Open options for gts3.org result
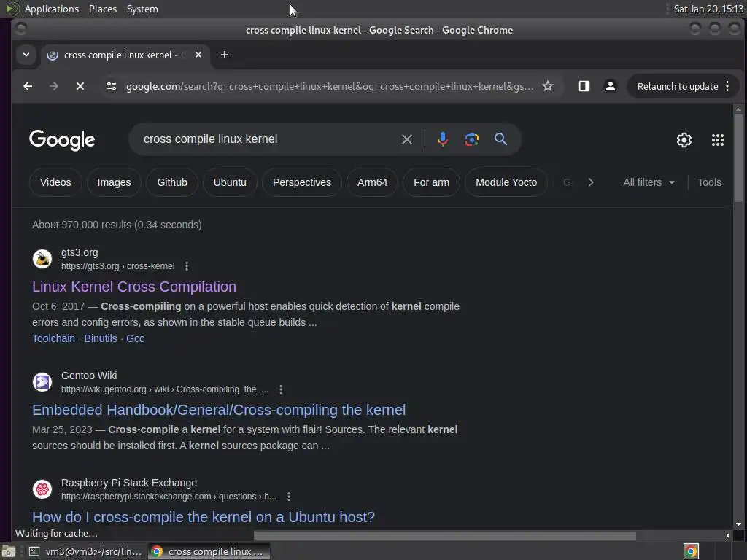This screenshot has width=747, height=560. click(187, 266)
